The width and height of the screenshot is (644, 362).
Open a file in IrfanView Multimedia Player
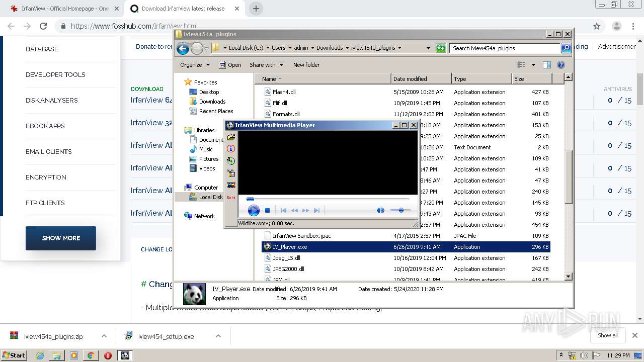coord(231,137)
